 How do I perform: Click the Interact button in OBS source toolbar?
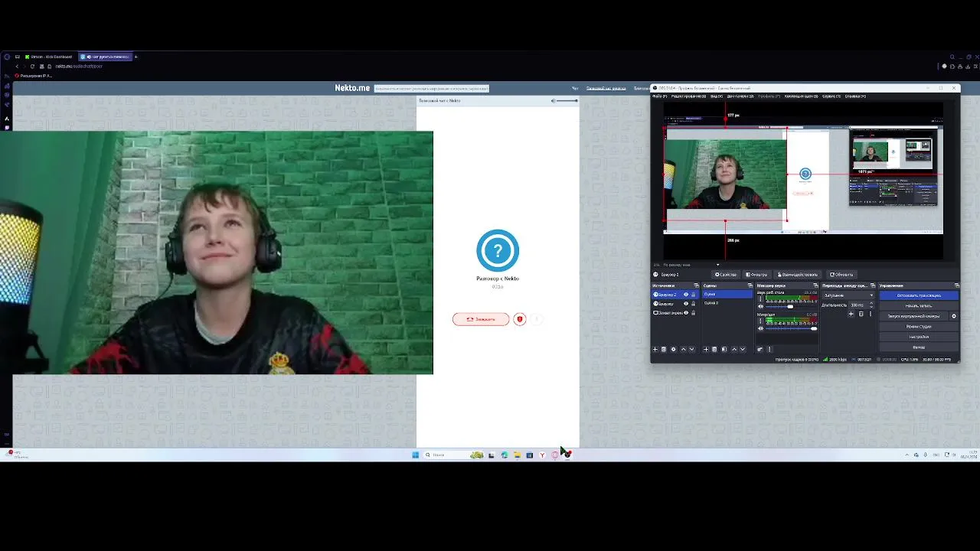pos(798,274)
